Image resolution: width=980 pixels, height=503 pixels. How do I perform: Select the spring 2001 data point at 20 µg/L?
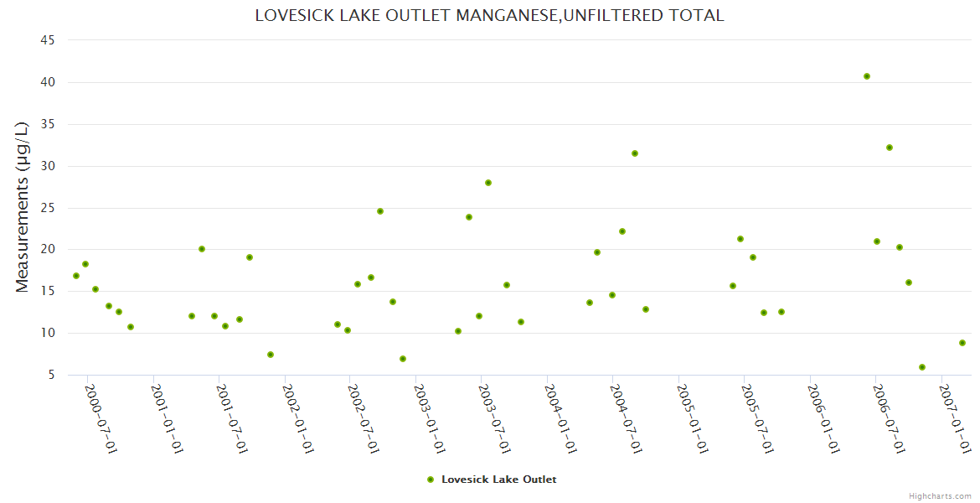(202, 249)
